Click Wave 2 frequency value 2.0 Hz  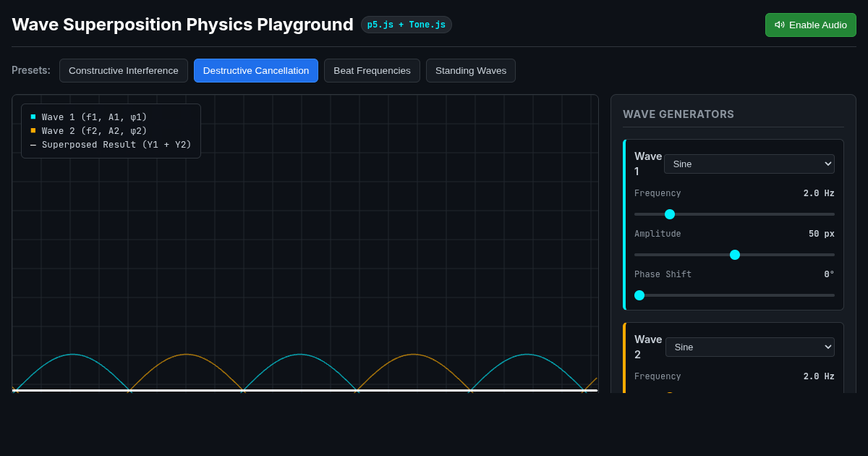click(x=819, y=376)
